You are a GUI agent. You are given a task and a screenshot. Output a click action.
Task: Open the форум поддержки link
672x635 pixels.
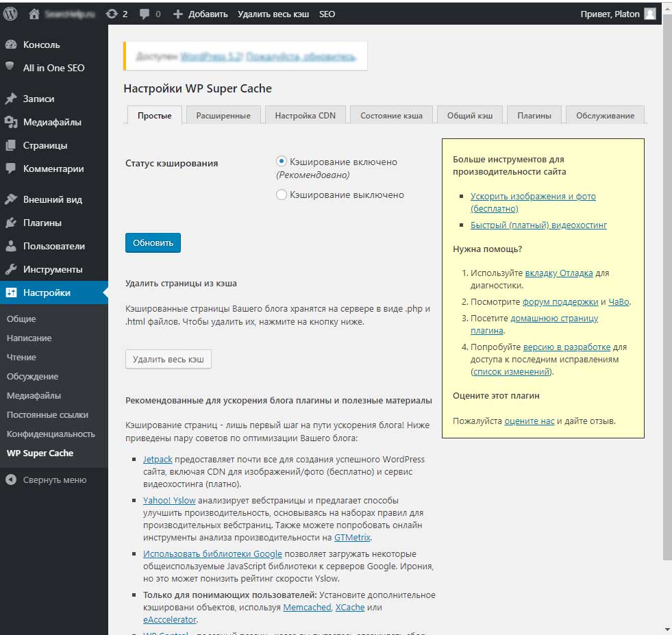pyautogui.click(x=560, y=301)
